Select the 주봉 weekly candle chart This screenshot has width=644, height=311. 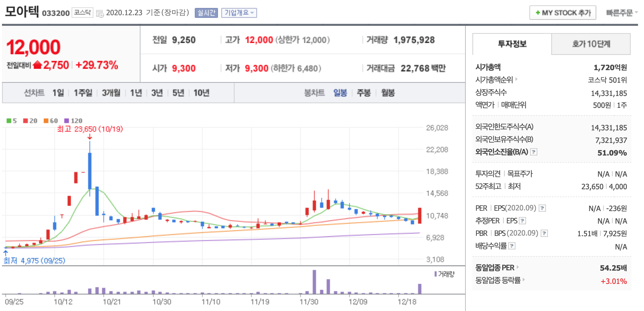coord(363,93)
